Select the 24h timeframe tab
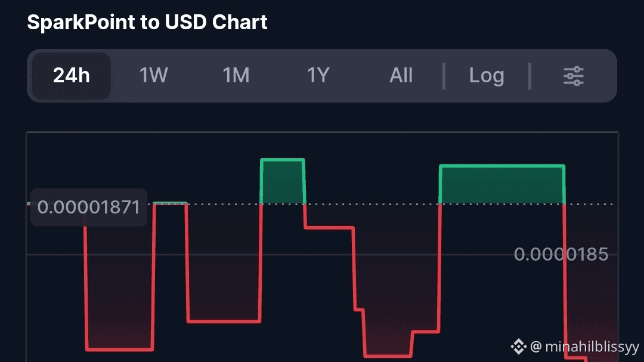 pos(71,76)
